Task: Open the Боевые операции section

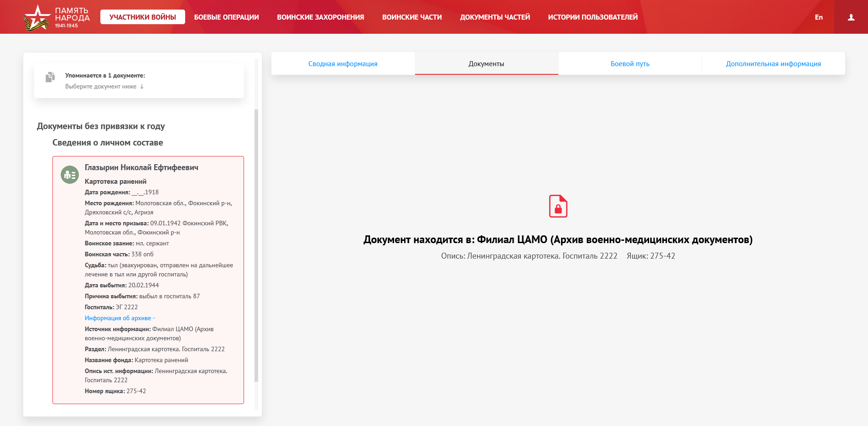Action: point(226,17)
